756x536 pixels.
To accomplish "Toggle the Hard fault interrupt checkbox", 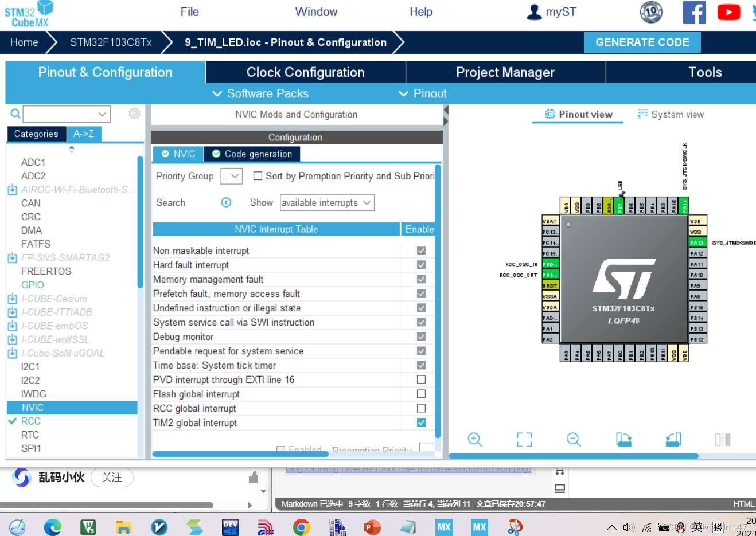I will [x=421, y=265].
